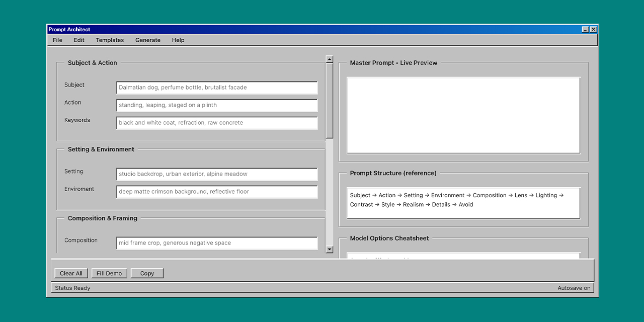Click the form panel scrollbar thumb
The image size is (644, 322).
pyautogui.click(x=330, y=101)
